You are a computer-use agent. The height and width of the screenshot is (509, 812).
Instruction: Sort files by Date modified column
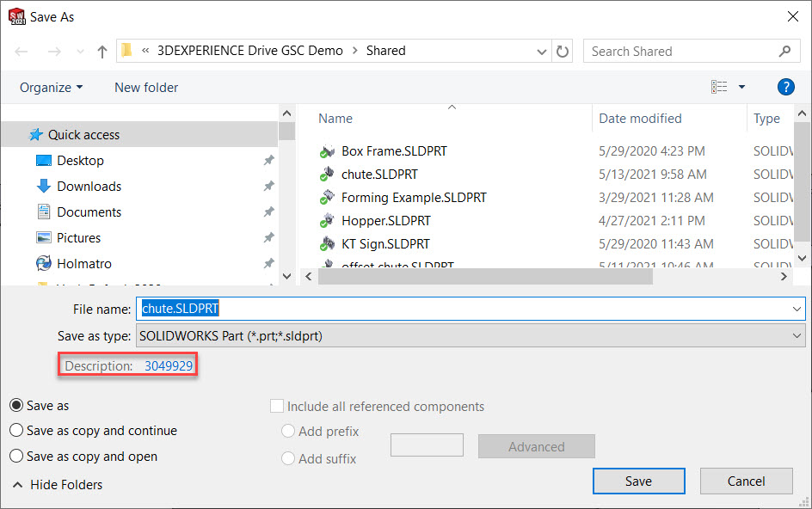[x=640, y=119]
